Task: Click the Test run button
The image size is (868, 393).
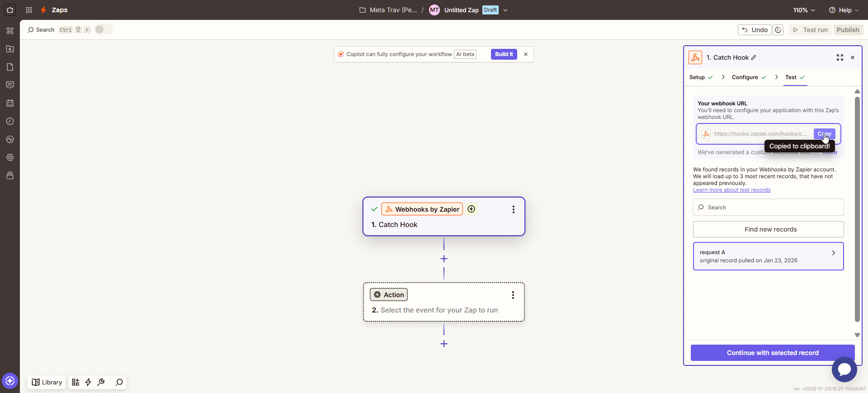Action: tap(811, 30)
